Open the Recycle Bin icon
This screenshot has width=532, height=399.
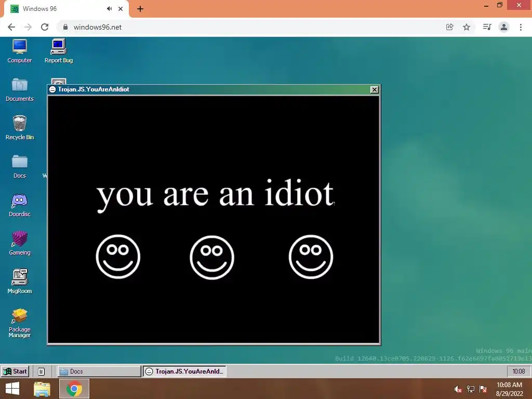19,128
